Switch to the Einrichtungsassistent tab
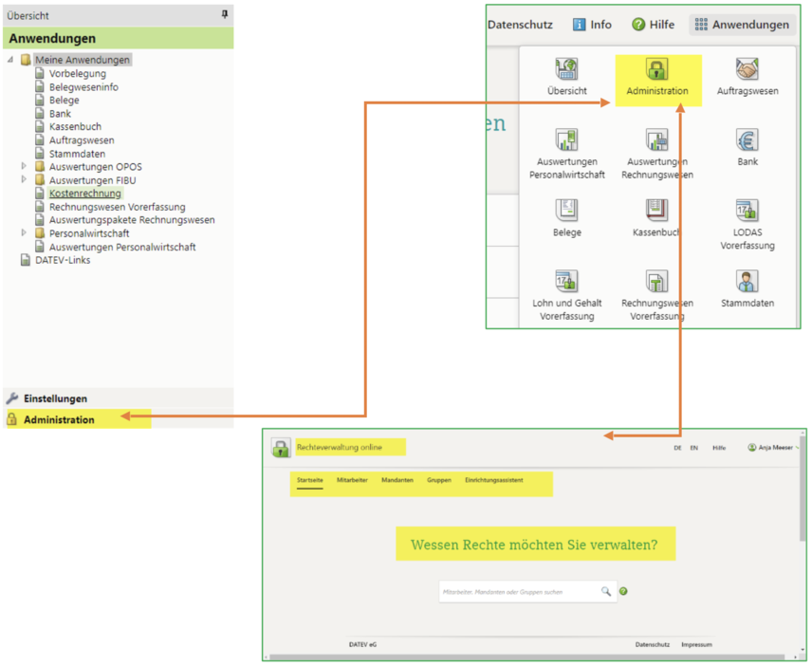The image size is (812, 666). coord(493,480)
